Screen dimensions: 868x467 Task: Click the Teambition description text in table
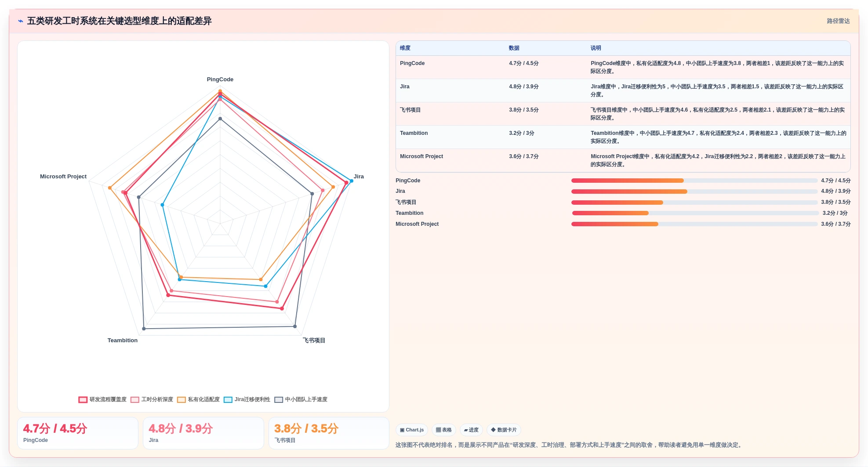coord(718,137)
